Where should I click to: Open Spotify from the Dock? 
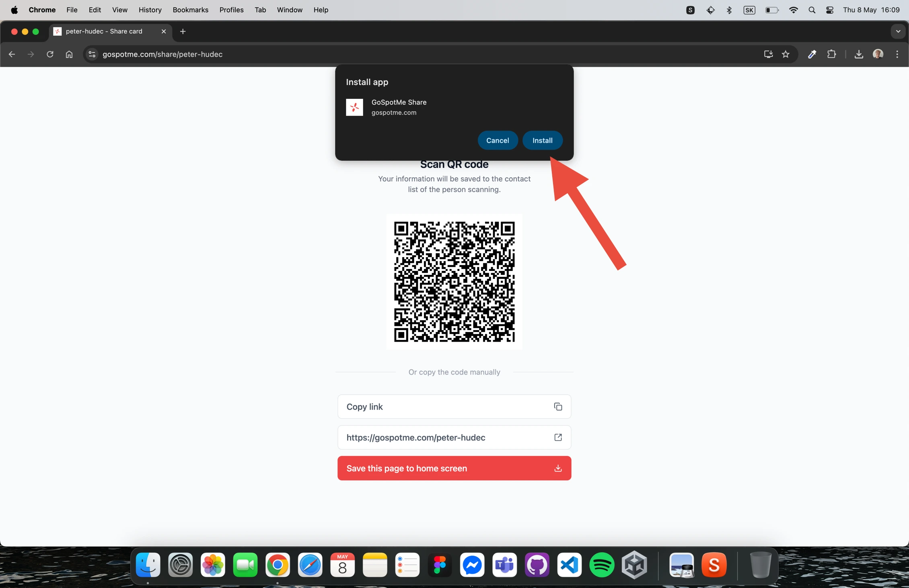[x=602, y=565]
